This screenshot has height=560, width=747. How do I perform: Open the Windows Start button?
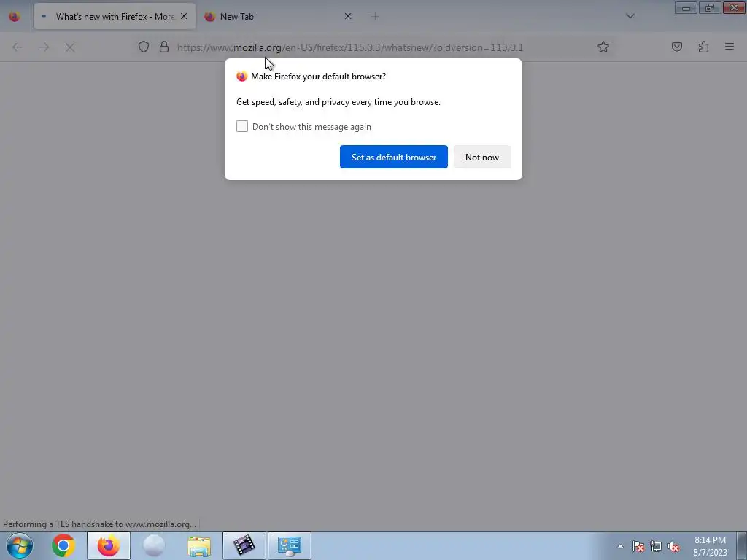pos(20,545)
